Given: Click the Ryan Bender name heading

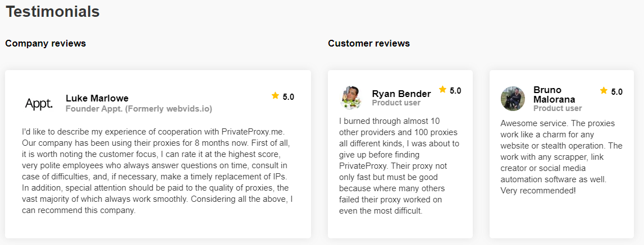Looking at the screenshot, I should point(401,94).
